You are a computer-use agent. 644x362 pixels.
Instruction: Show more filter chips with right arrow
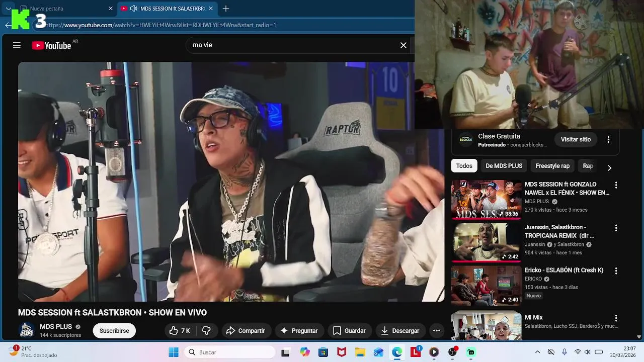click(x=609, y=167)
